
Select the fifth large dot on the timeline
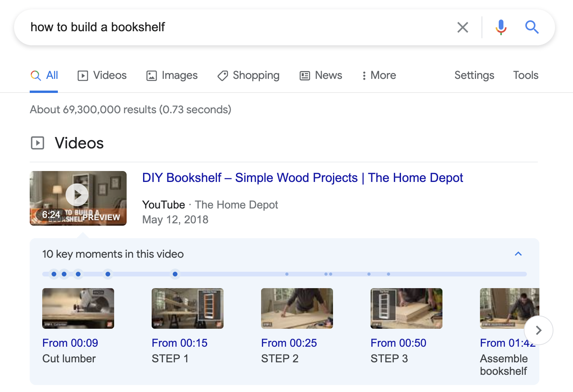(175, 274)
